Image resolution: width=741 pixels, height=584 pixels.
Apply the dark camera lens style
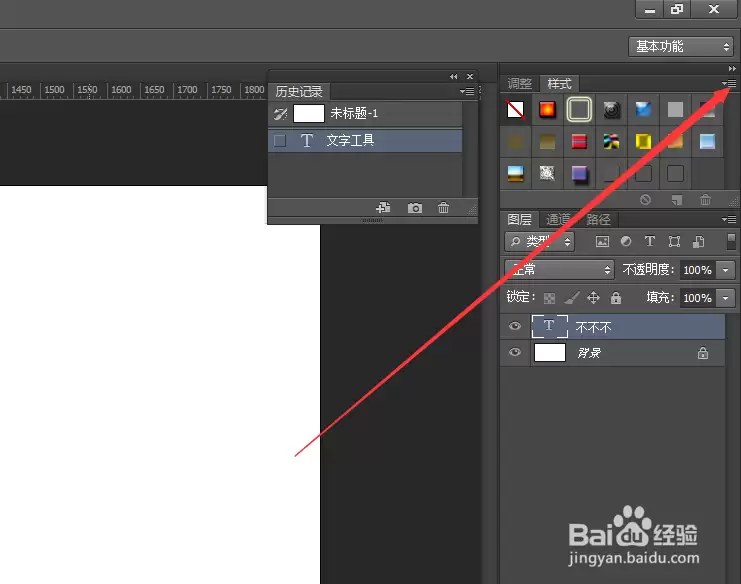point(612,110)
